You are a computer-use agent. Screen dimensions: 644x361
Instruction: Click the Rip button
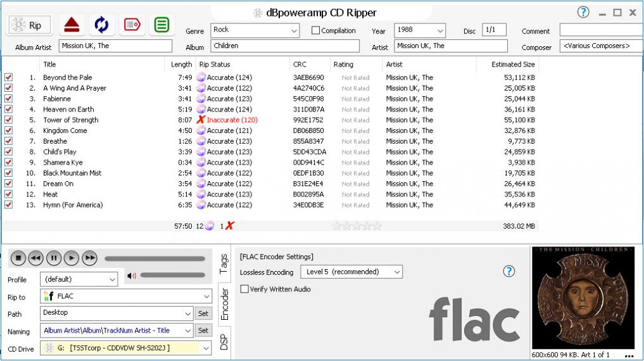(29, 25)
